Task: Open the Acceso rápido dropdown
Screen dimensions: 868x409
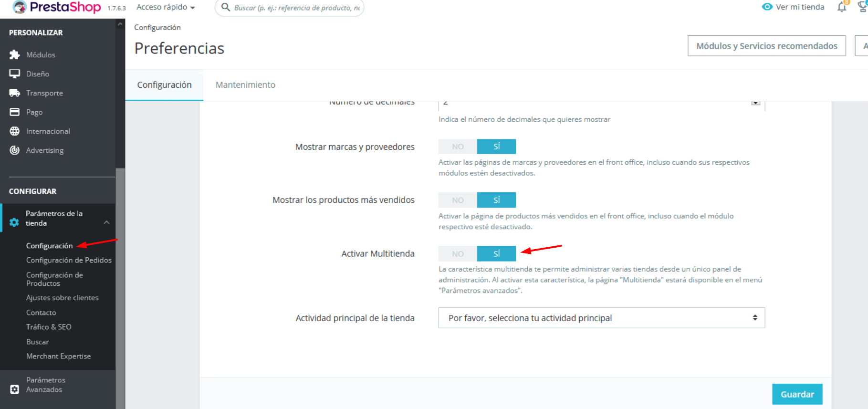Action: click(x=166, y=7)
